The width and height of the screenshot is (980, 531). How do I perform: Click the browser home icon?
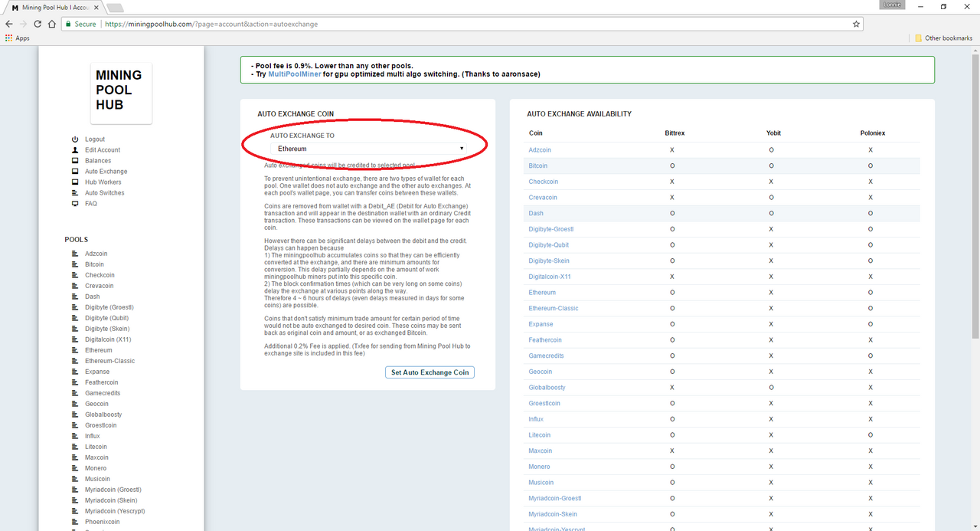[x=52, y=24]
